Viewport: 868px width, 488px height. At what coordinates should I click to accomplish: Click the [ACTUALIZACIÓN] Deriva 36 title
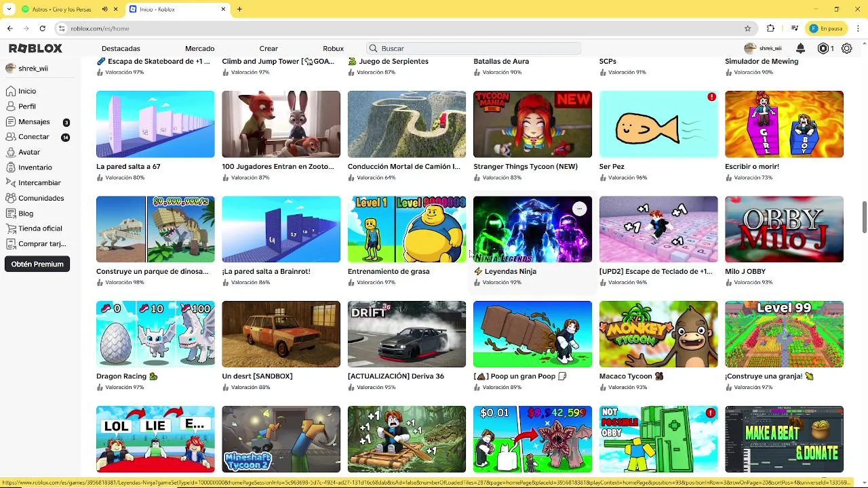tap(396, 376)
